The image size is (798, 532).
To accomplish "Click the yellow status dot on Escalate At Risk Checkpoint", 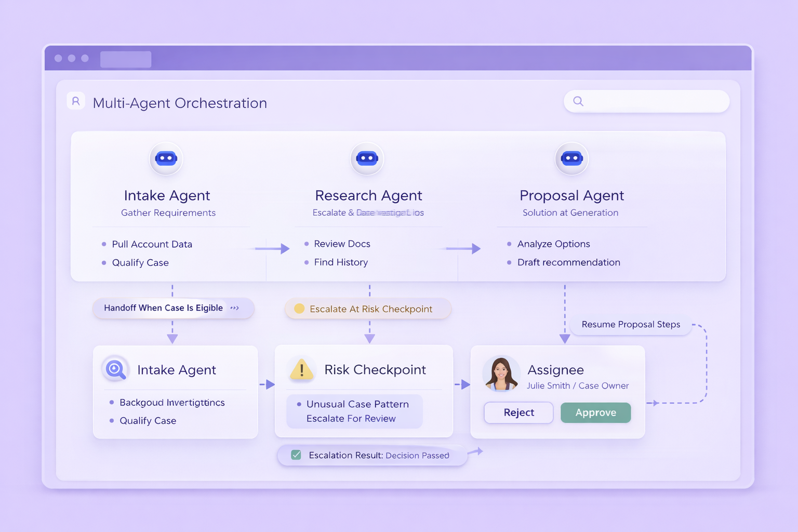I will 299,308.
